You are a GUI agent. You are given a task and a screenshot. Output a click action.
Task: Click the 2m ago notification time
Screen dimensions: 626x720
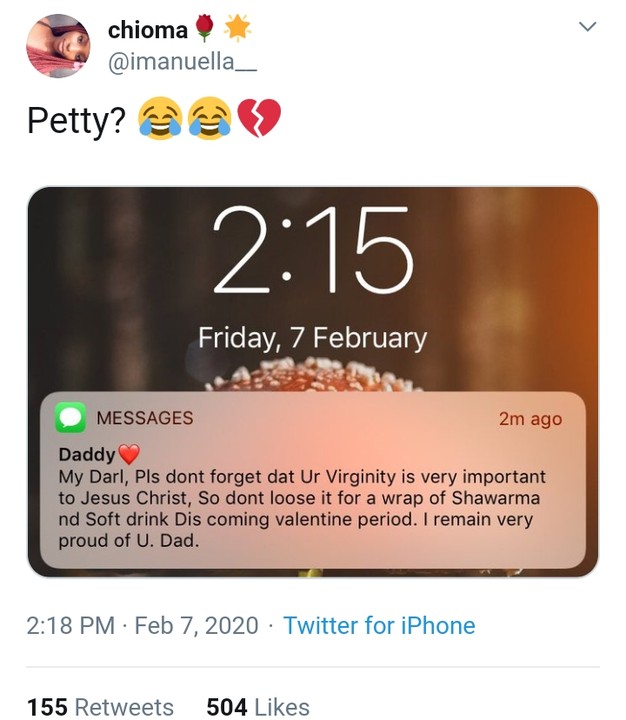click(x=530, y=419)
